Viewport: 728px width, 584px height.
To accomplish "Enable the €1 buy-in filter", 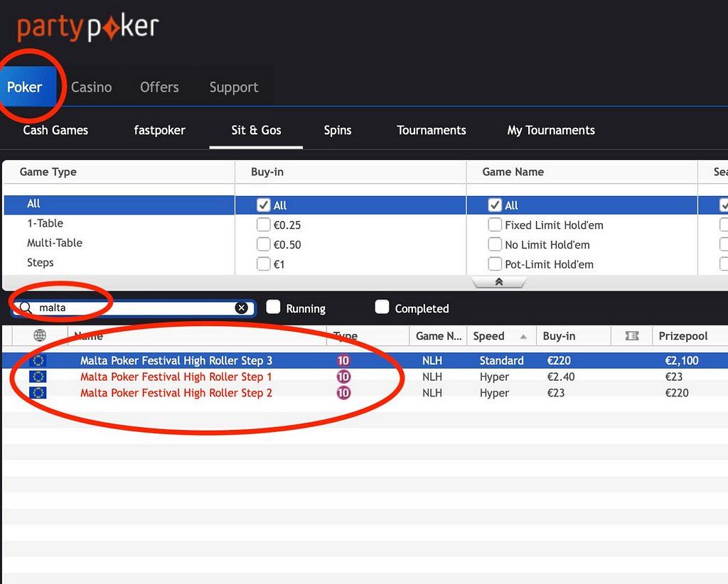I will 264,264.
